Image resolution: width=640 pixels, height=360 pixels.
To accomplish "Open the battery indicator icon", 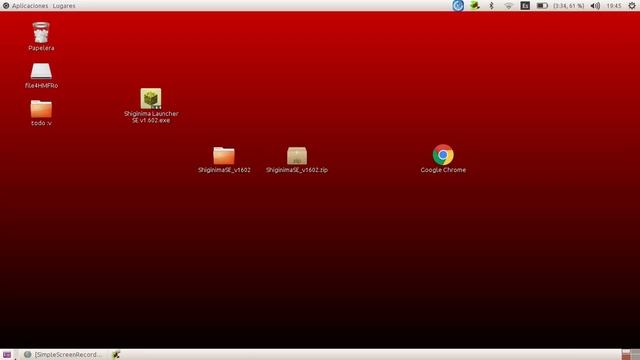I will tap(542, 6).
